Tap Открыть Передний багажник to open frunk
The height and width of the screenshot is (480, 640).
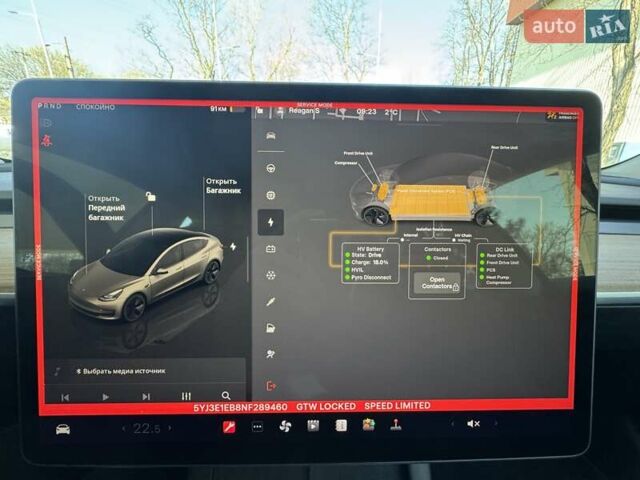click(107, 208)
